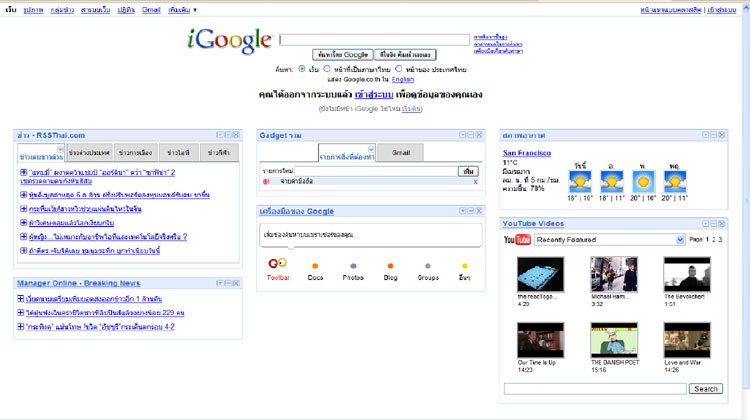The height and width of the screenshot is (420, 750).
Task: Click the iGoogle logo
Action: (x=229, y=41)
